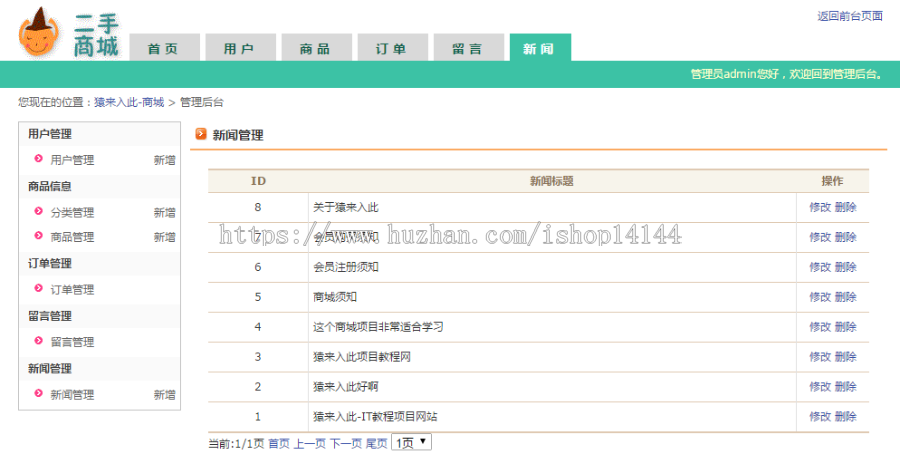The width and height of the screenshot is (900, 464).
Task: Click 新增 beside 用户管理
Action: [x=165, y=160]
